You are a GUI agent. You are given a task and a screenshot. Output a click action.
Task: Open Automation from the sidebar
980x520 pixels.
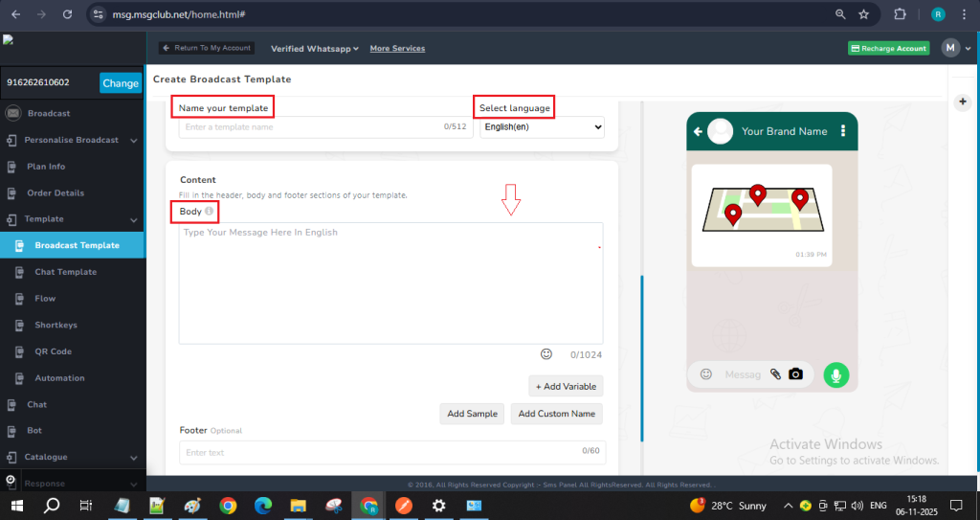click(x=59, y=378)
